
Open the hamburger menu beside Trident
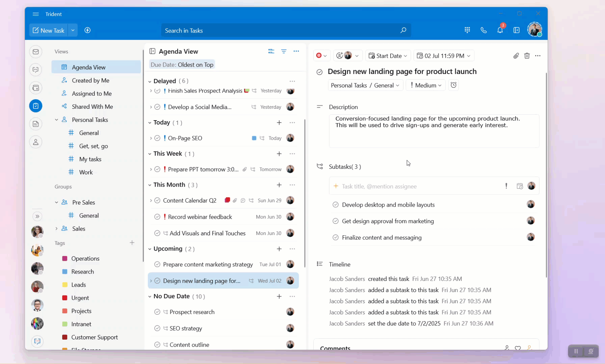point(36,14)
